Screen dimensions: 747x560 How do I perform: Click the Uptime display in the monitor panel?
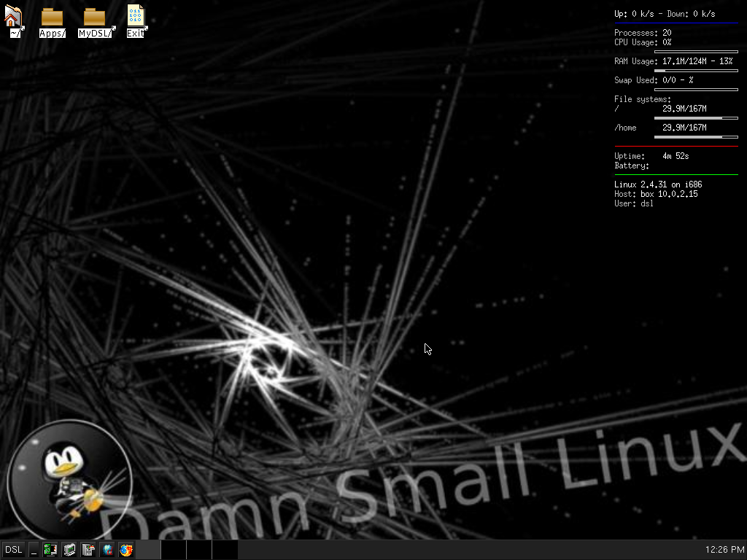[x=649, y=155]
